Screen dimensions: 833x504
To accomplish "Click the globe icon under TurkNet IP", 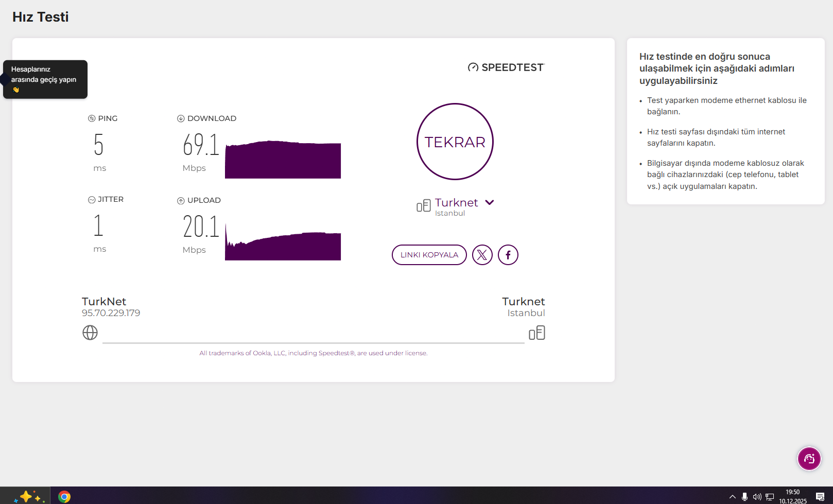I will [90, 333].
